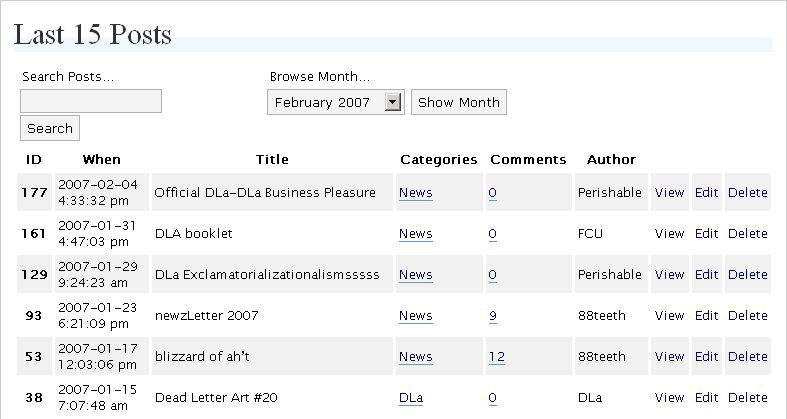Click the date 2007-01-31 4:47:03 pm
Screen dimensions: 787x419
97,234
